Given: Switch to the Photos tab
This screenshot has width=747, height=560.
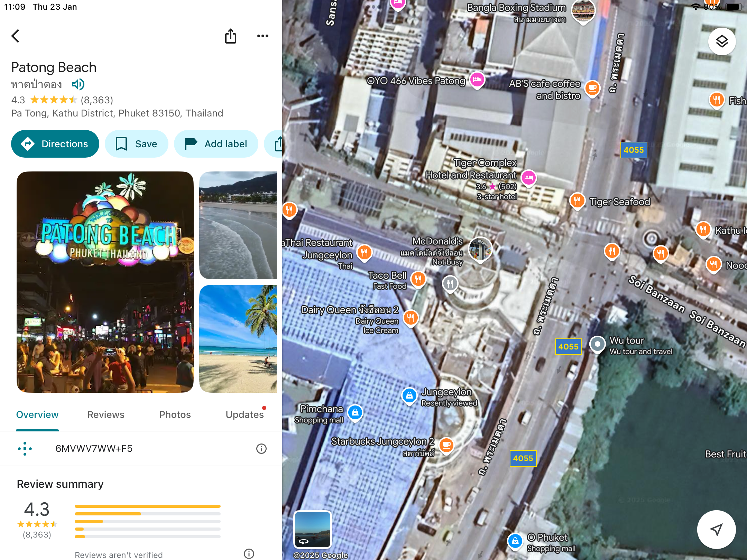Looking at the screenshot, I should 175,414.
